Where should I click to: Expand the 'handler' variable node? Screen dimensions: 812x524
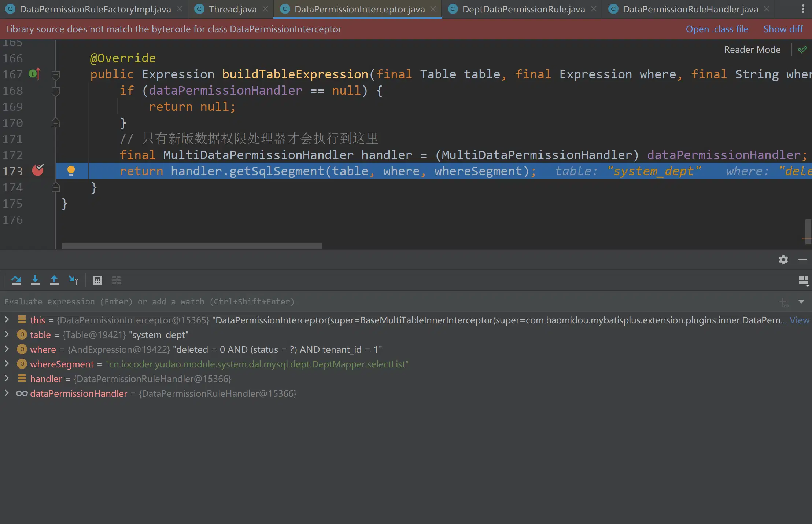(x=7, y=378)
